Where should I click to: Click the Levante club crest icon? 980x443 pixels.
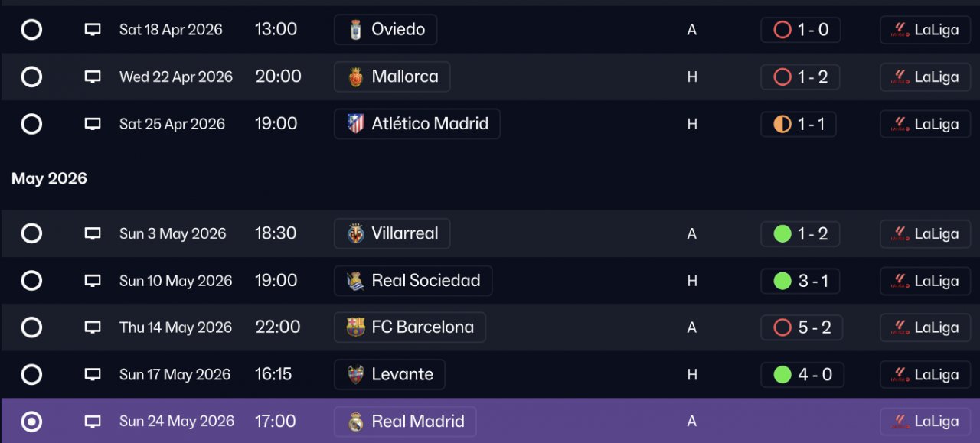tap(356, 375)
